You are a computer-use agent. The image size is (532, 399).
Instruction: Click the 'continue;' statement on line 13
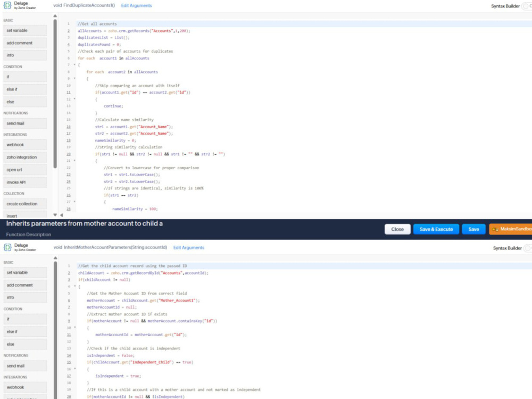pyautogui.click(x=113, y=106)
